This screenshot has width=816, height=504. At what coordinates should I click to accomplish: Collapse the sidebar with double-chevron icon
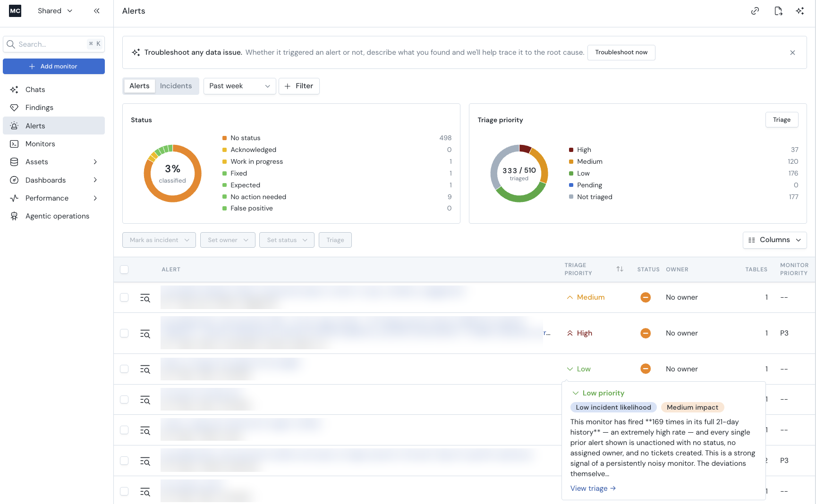[x=96, y=11]
